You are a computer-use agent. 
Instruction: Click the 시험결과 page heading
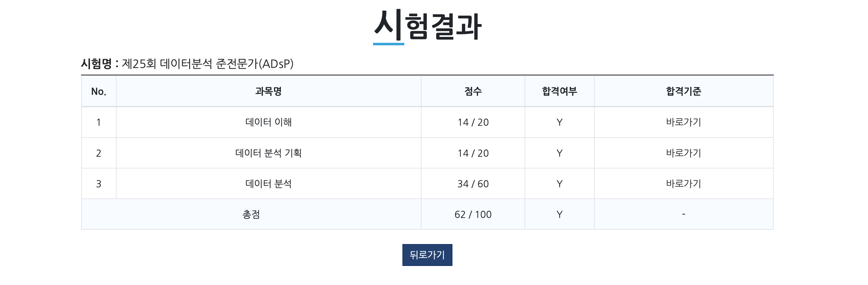427,26
